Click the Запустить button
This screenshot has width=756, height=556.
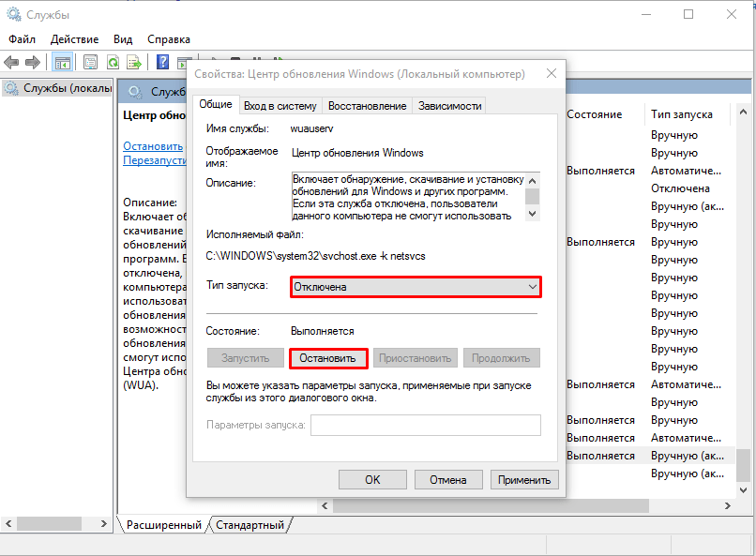(x=246, y=358)
